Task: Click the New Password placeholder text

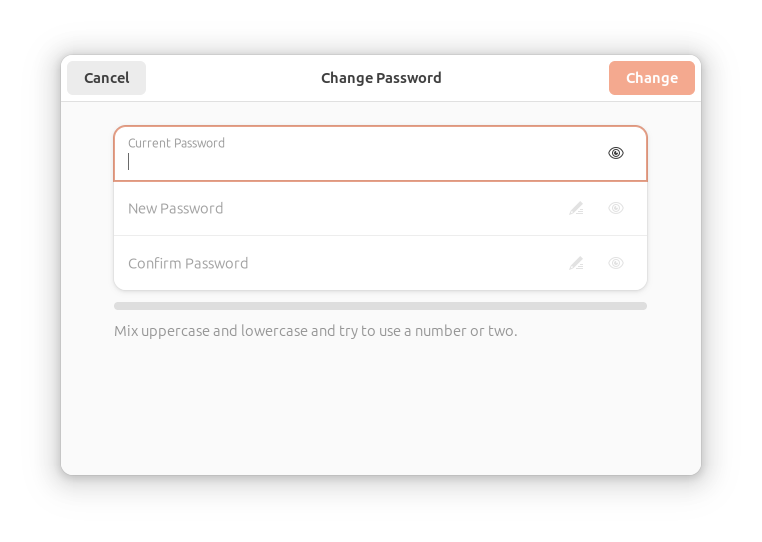Action: 175,209
